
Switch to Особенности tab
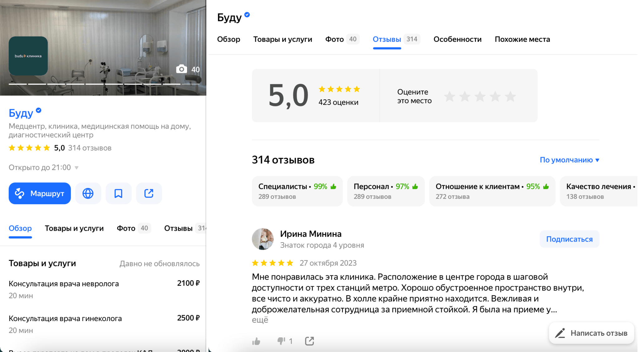[457, 39]
